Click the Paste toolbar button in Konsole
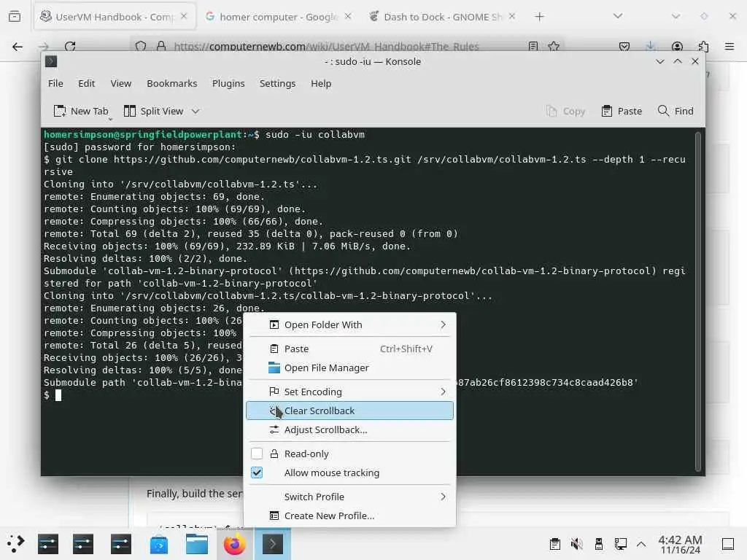This screenshot has height=560, width=747. click(622, 111)
